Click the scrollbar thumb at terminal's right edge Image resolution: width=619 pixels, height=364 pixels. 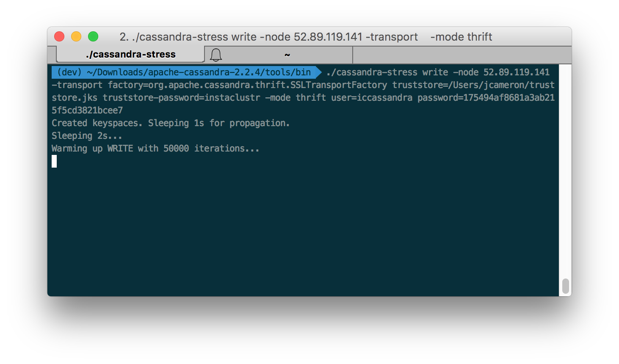click(x=565, y=286)
